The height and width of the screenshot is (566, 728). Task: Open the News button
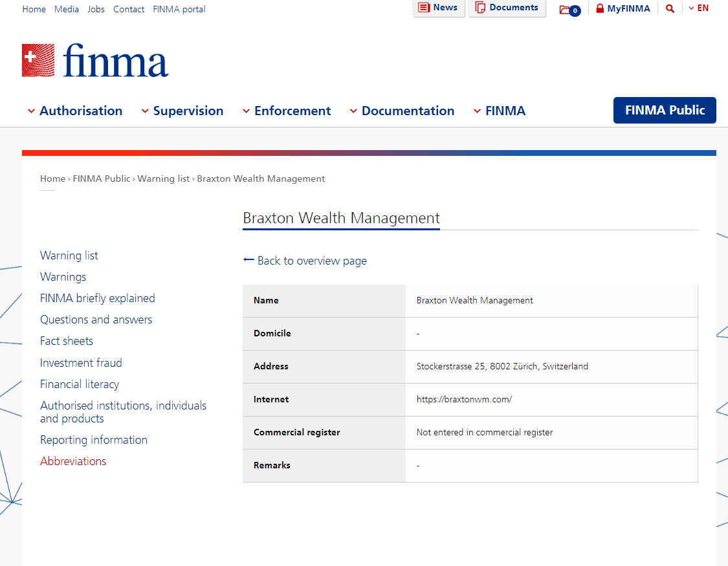[x=438, y=8]
